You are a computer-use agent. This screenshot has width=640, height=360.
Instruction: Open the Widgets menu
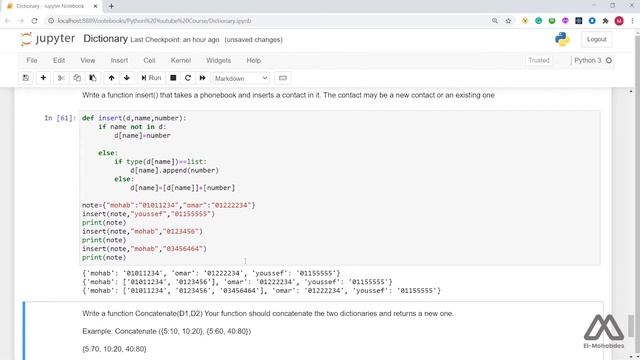point(218,60)
